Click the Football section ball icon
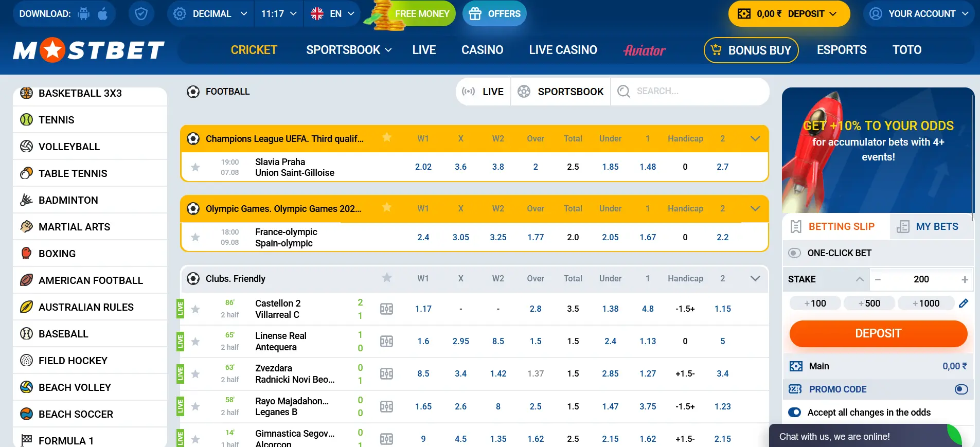This screenshot has height=447, width=980. (x=193, y=92)
